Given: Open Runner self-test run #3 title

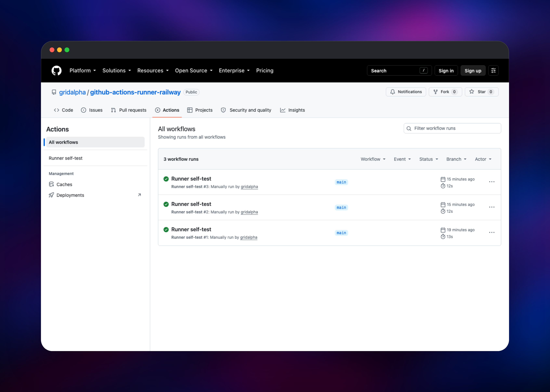Looking at the screenshot, I should (191, 179).
